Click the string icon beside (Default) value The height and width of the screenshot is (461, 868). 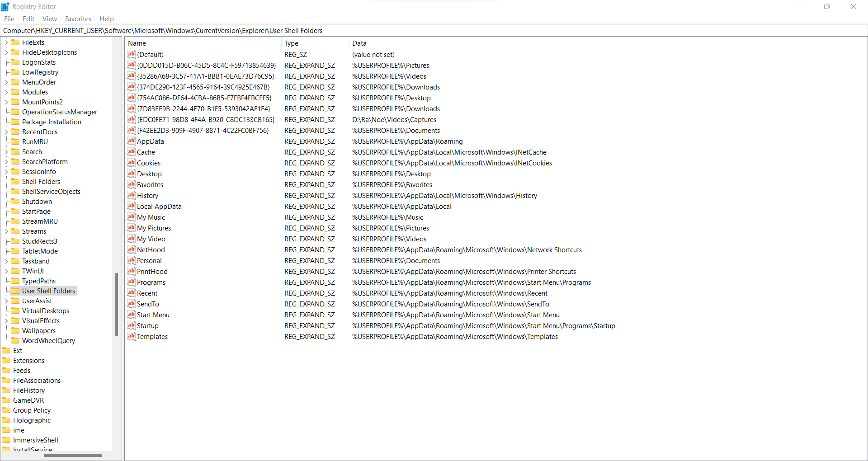[132, 54]
